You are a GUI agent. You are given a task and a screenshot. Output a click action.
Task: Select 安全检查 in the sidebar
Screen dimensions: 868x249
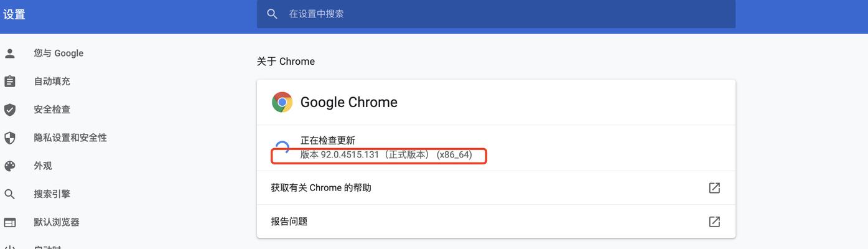coord(52,110)
